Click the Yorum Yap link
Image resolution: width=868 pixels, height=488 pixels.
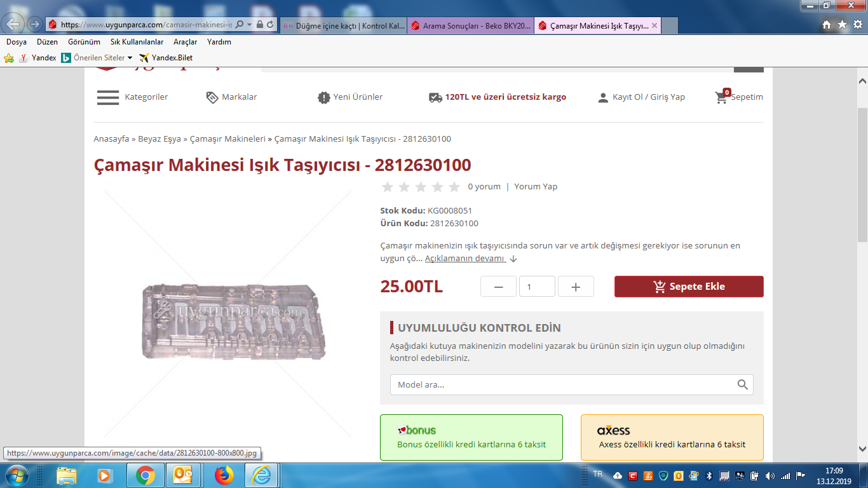coord(536,187)
